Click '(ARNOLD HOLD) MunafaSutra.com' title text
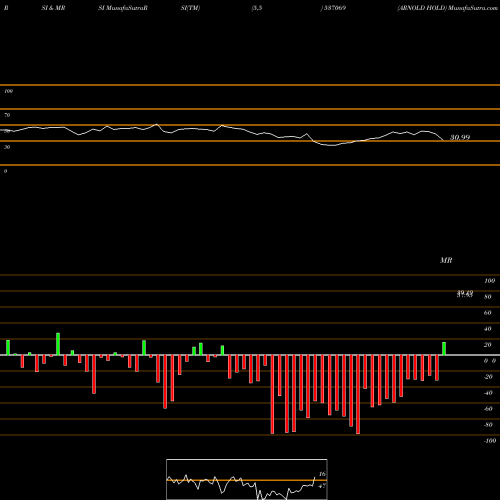 447,8
